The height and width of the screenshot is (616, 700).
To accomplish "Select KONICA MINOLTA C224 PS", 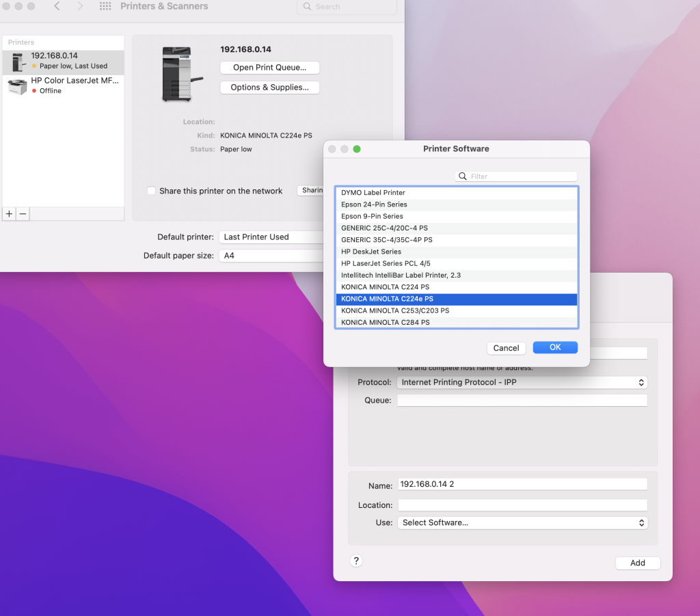I will click(456, 287).
